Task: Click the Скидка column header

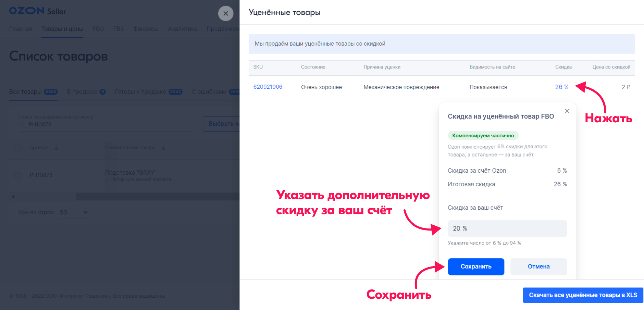Action: (563, 67)
